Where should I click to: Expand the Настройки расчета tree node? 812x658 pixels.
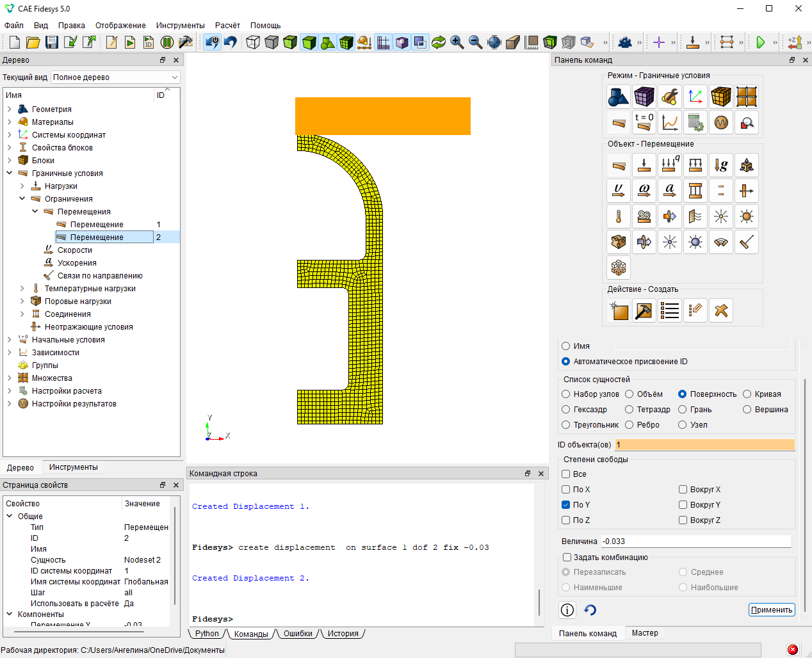[x=9, y=391]
